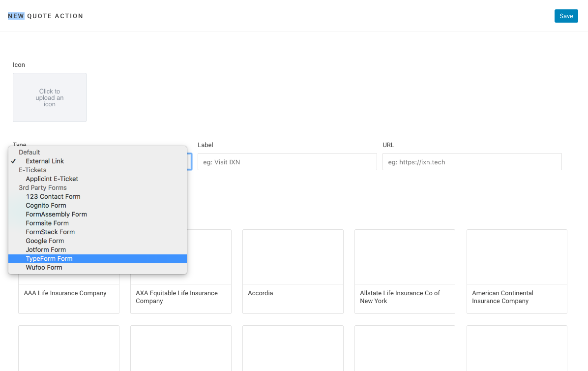Image resolution: width=588 pixels, height=371 pixels.
Task: Upload an icon via the icon box
Action: [x=50, y=97]
